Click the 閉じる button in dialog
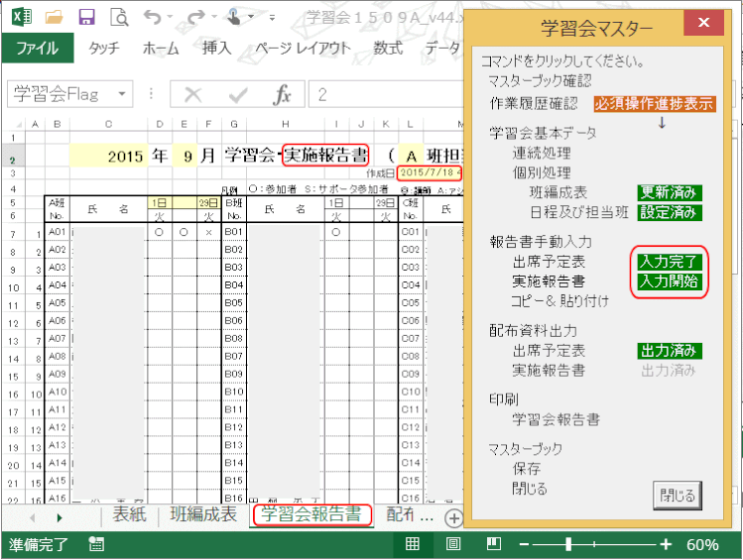Viewport: 743px width, 560px height. click(678, 496)
